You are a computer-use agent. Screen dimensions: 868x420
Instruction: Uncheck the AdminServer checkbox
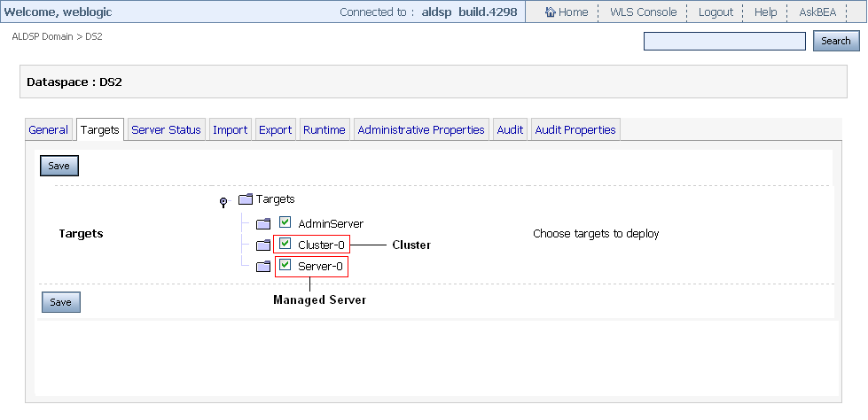coord(285,222)
